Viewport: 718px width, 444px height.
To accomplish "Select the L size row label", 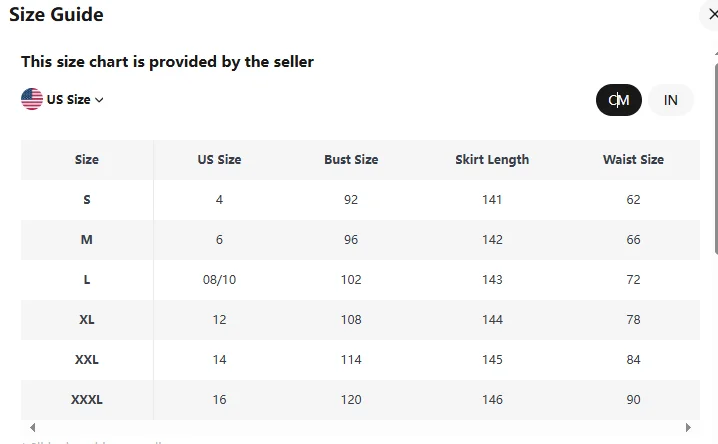I will coord(87,280).
